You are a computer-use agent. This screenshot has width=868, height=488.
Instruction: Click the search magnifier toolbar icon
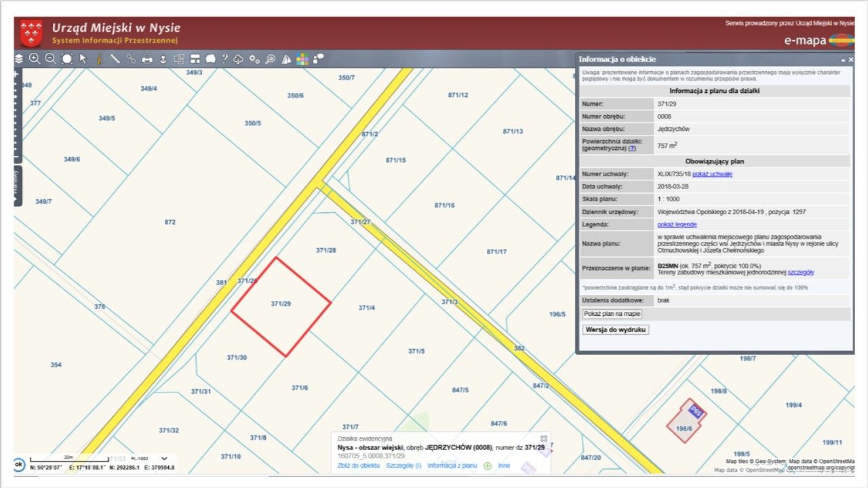[271, 59]
